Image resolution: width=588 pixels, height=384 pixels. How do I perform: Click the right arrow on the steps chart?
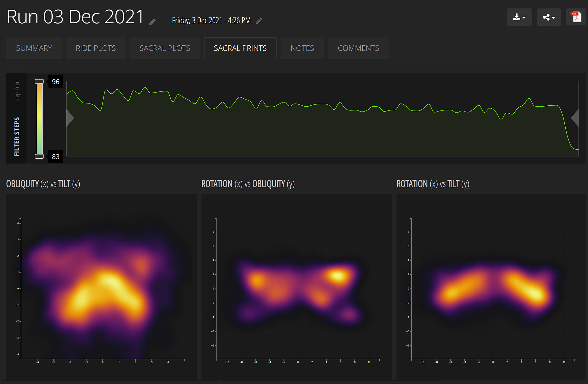(575, 118)
